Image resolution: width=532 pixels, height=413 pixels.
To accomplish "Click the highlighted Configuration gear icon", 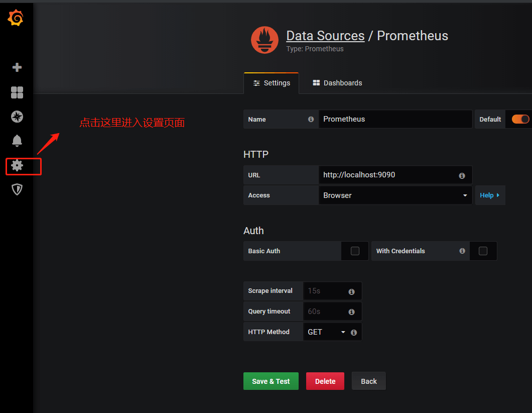I will pyautogui.click(x=17, y=165).
